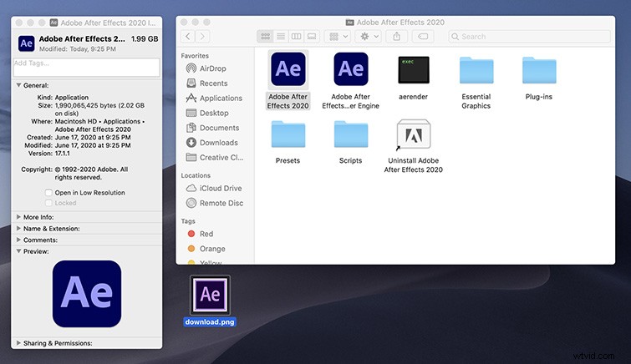Select the Adobe After Effects 2020 app icon
This screenshot has height=364, width=631.
point(288,69)
